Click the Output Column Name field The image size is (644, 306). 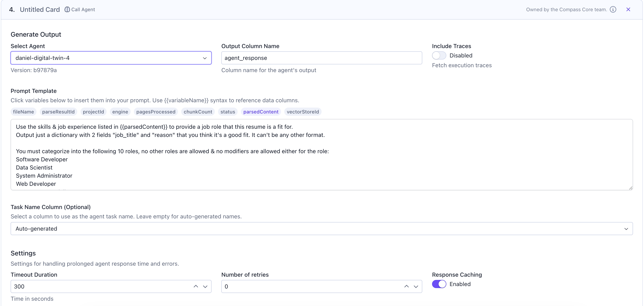pyautogui.click(x=322, y=58)
